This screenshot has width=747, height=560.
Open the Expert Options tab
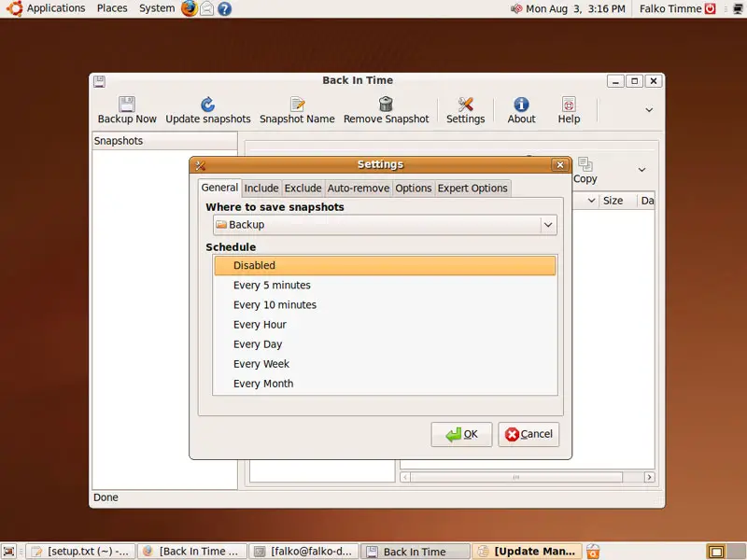472,189
